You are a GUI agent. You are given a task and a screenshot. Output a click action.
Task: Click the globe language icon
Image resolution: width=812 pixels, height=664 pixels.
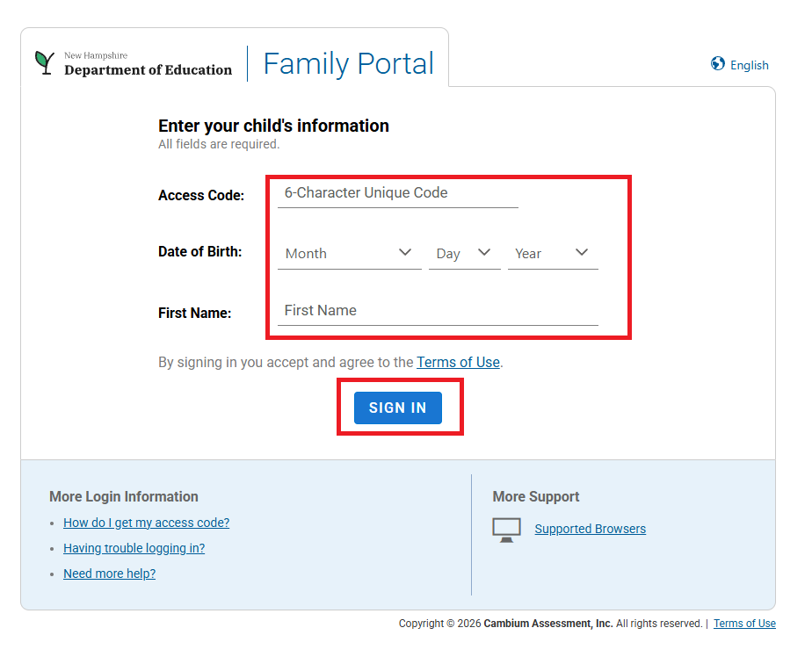[x=718, y=64]
